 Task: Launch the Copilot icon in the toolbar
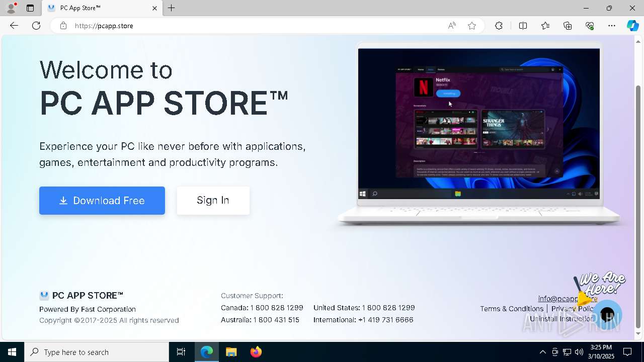tap(632, 26)
